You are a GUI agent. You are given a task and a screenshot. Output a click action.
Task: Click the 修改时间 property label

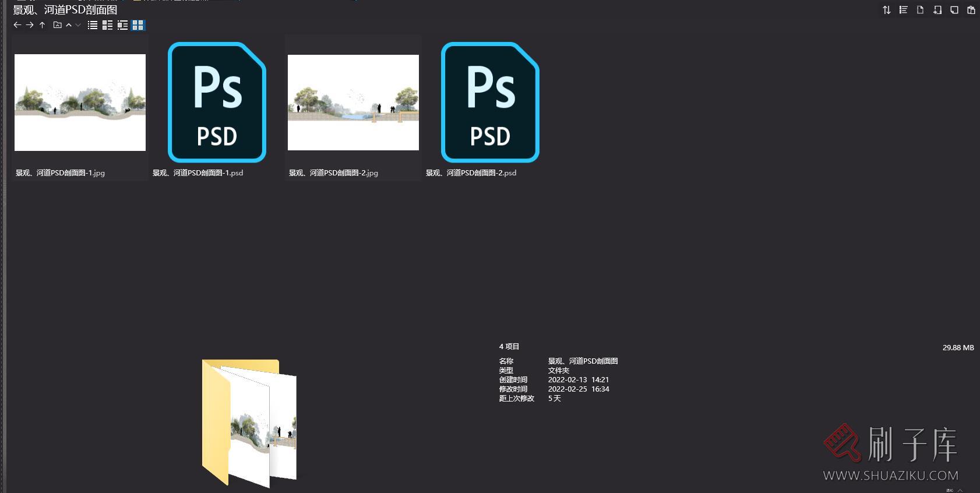(x=513, y=389)
